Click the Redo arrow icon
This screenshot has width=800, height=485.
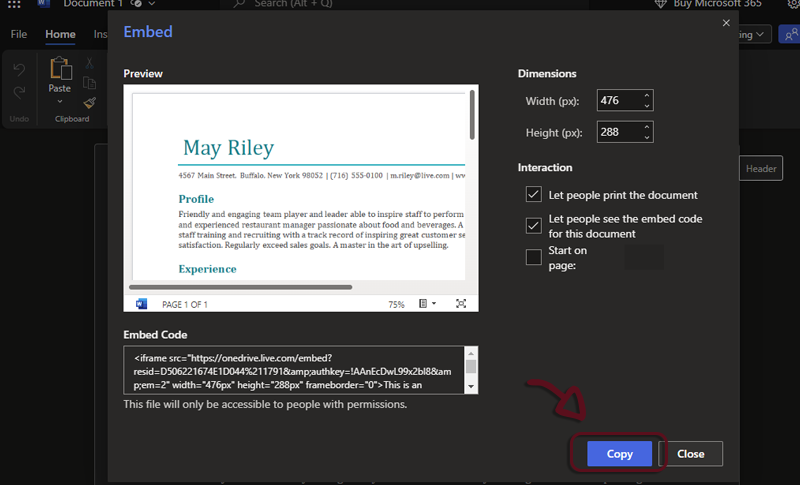[19, 93]
